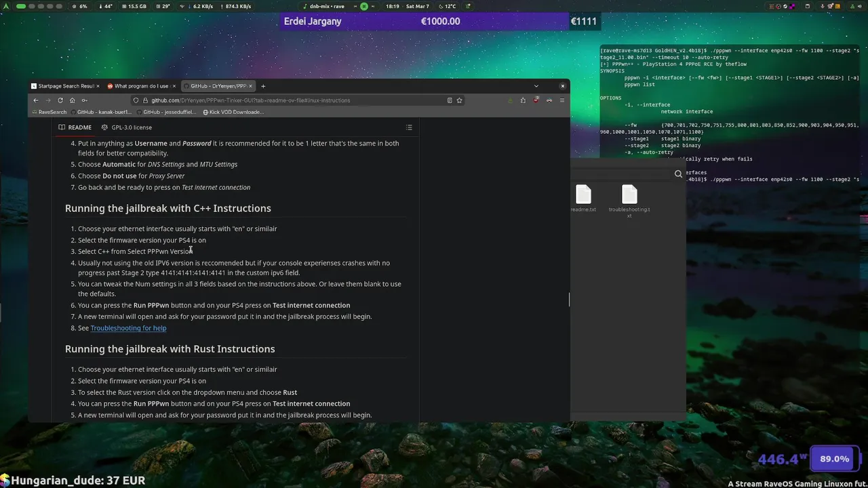Open the 12°C weather widget
The height and width of the screenshot is (488, 868).
(447, 6)
